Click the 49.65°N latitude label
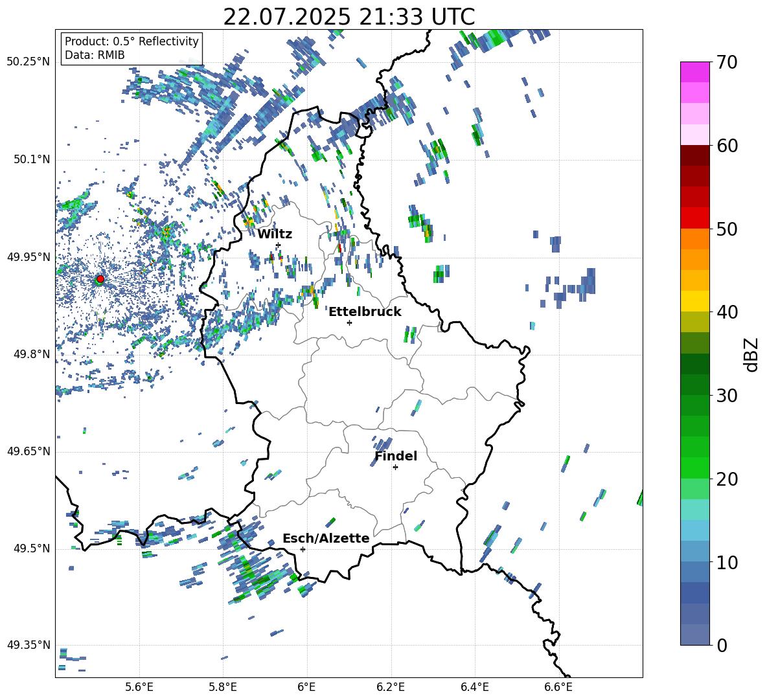This screenshot has width=767, height=700. (x=29, y=451)
